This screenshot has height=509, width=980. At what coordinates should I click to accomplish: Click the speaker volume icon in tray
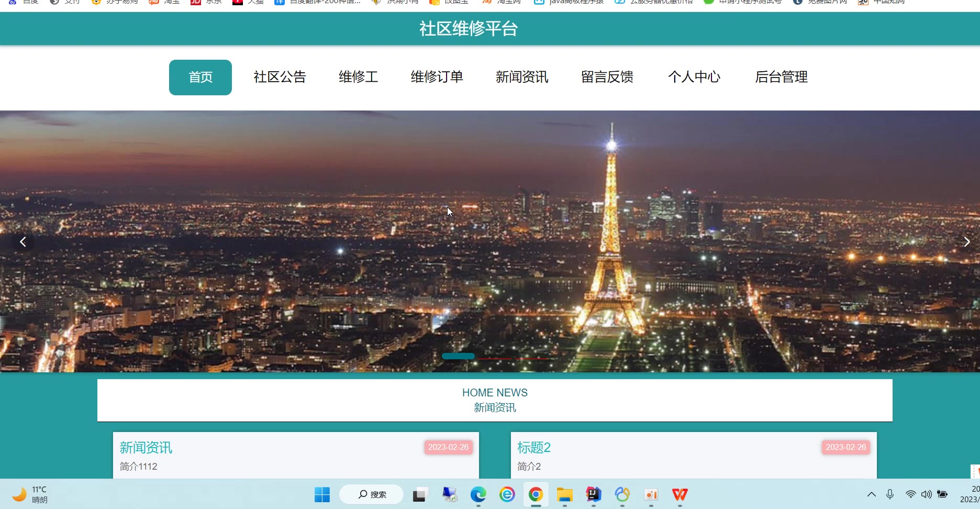927,494
